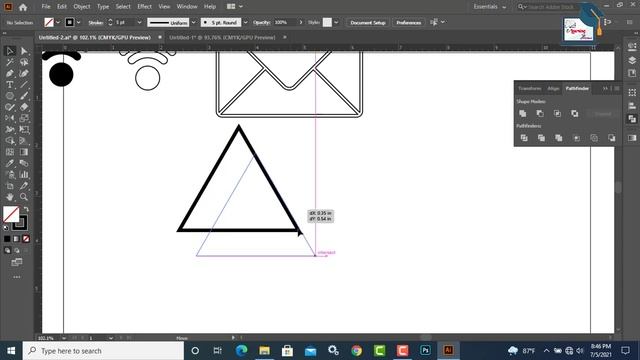Select the Free Transform tool
This screenshot has height=360, width=640.
click(24, 129)
